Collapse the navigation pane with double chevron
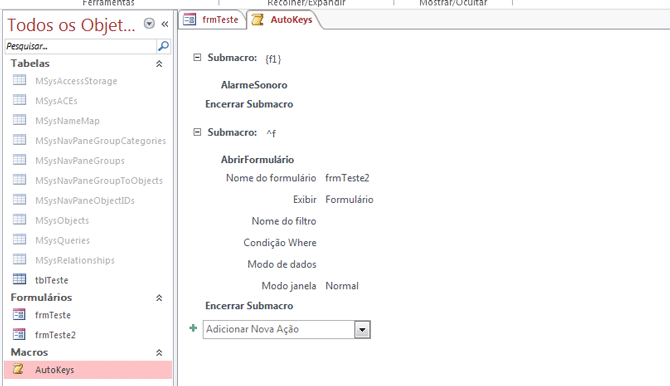This screenshot has width=670, height=386. click(165, 24)
